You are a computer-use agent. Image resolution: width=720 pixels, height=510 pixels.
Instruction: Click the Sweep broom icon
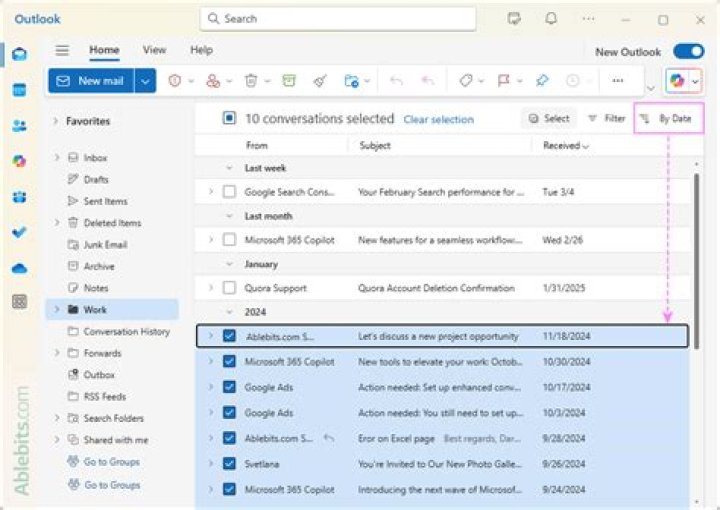click(320, 81)
